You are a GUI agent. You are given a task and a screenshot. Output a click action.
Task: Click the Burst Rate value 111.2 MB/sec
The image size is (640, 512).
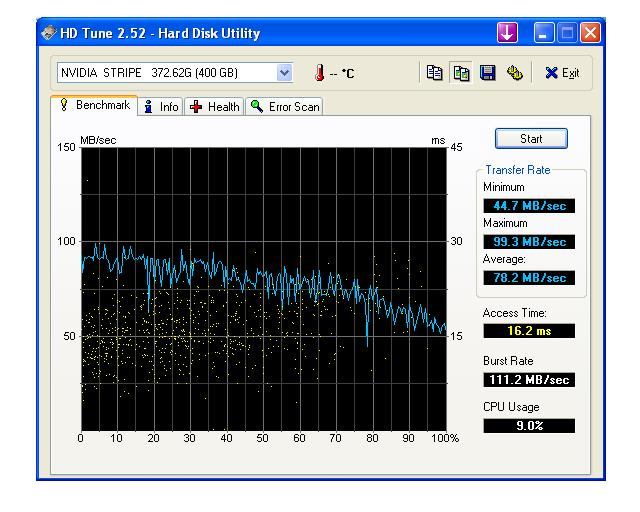(529, 380)
